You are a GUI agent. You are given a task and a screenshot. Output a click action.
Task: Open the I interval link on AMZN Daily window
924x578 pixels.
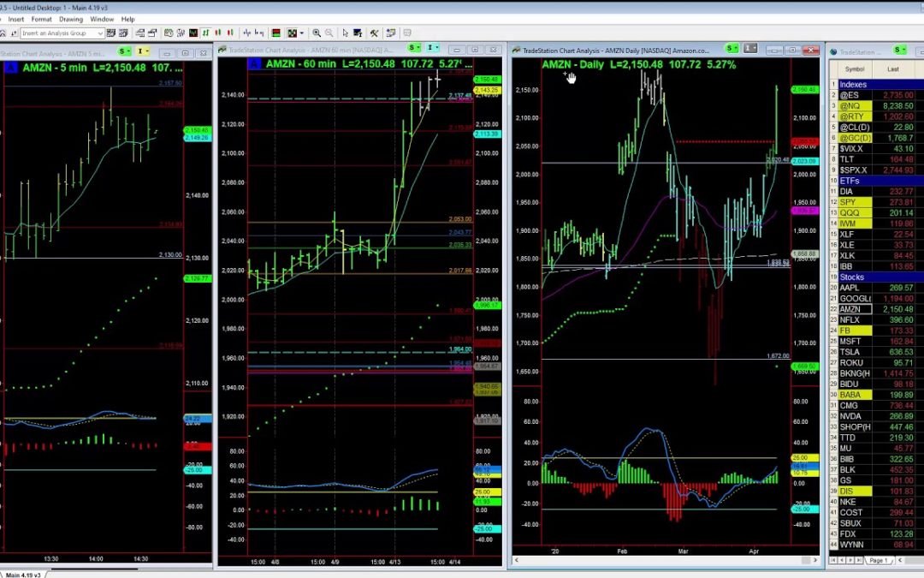tap(749, 48)
